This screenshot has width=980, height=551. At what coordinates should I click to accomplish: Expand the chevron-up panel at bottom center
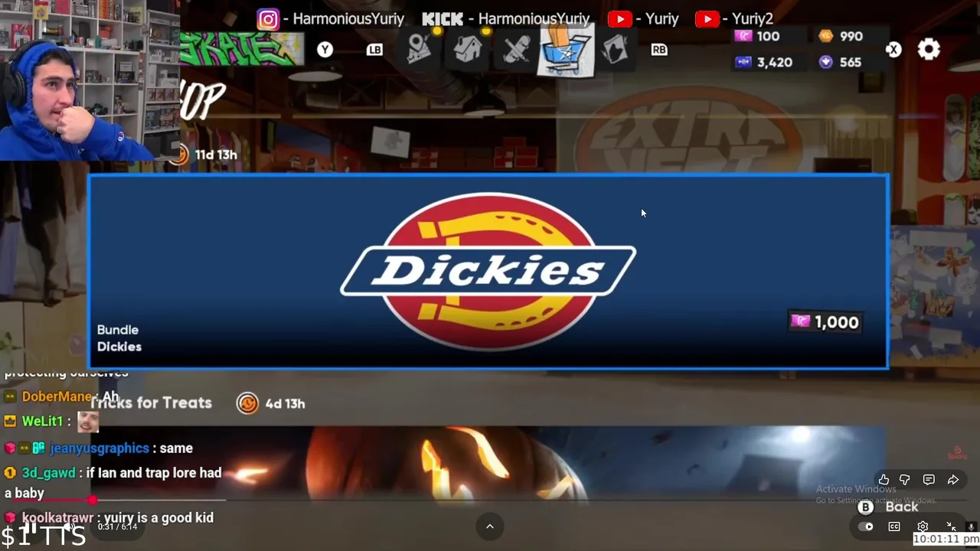490,527
